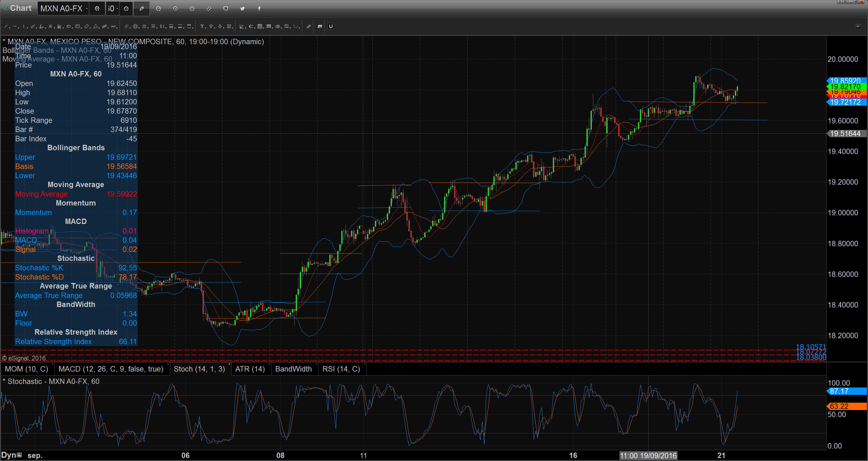Toggle the magnet snap mode button

coord(331,26)
